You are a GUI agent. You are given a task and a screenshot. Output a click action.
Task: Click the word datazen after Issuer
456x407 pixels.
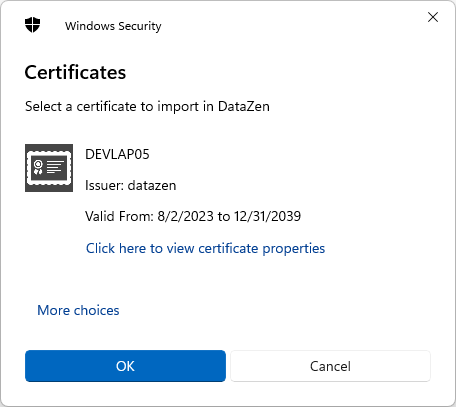pyautogui.click(x=152, y=185)
